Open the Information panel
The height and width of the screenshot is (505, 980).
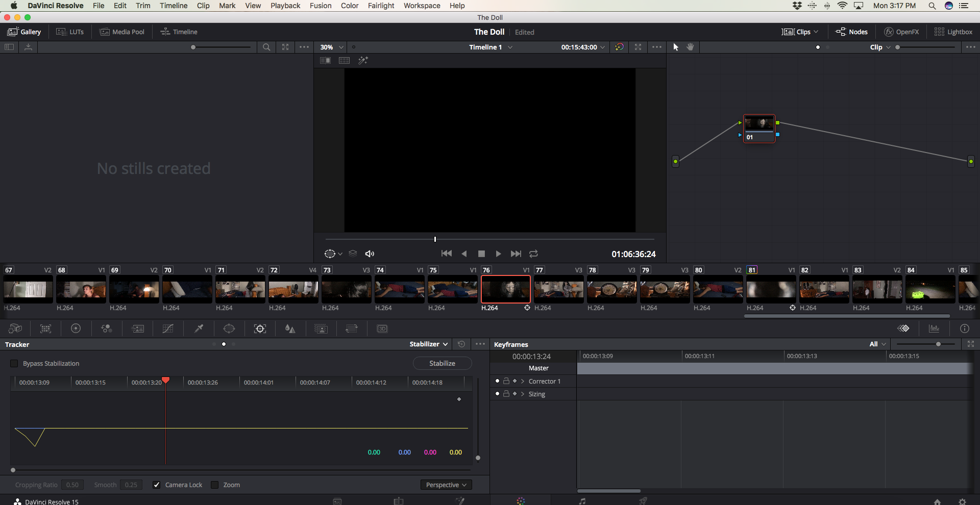click(x=965, y=329)
